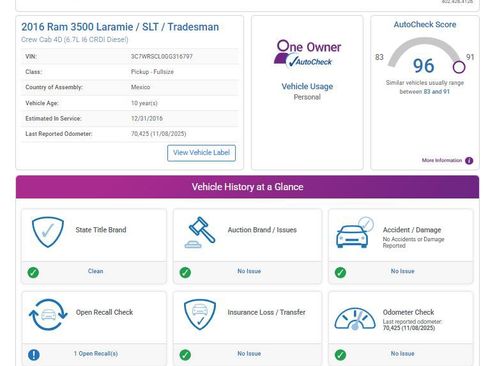Click the View Vehicle Label button
Image resolution: width=488 pixels, height=366 pixels.
point(201,153)
